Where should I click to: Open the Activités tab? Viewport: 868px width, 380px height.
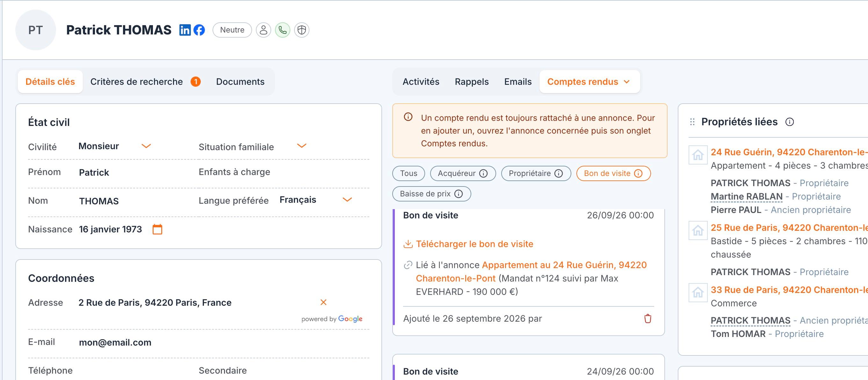pos(421,82)
